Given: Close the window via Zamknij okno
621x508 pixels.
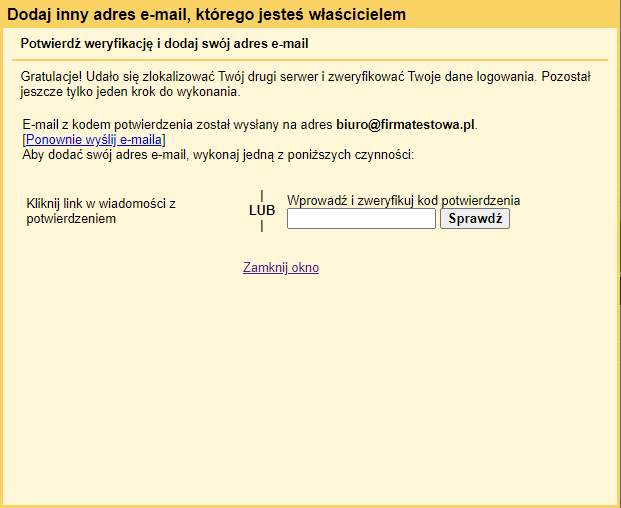Looking at the screenshot, I should point(281,268).
